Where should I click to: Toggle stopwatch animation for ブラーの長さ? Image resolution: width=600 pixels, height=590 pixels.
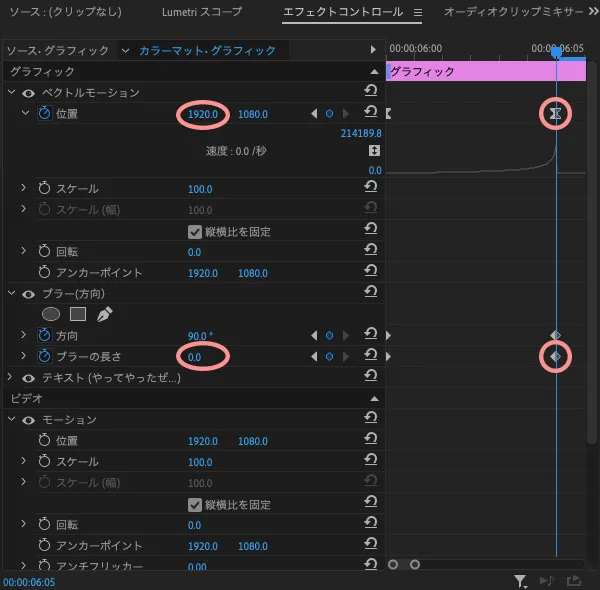pos(44,356)
